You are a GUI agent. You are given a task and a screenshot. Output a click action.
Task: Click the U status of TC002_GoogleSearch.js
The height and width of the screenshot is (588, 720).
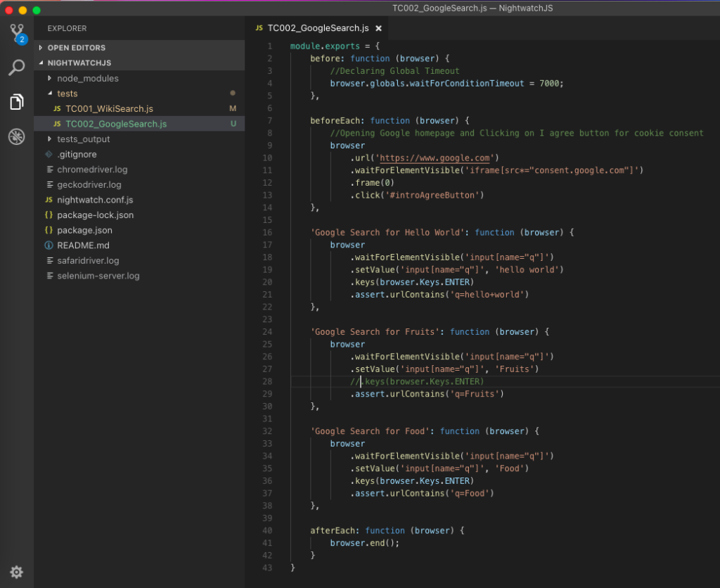click(233, 124)
